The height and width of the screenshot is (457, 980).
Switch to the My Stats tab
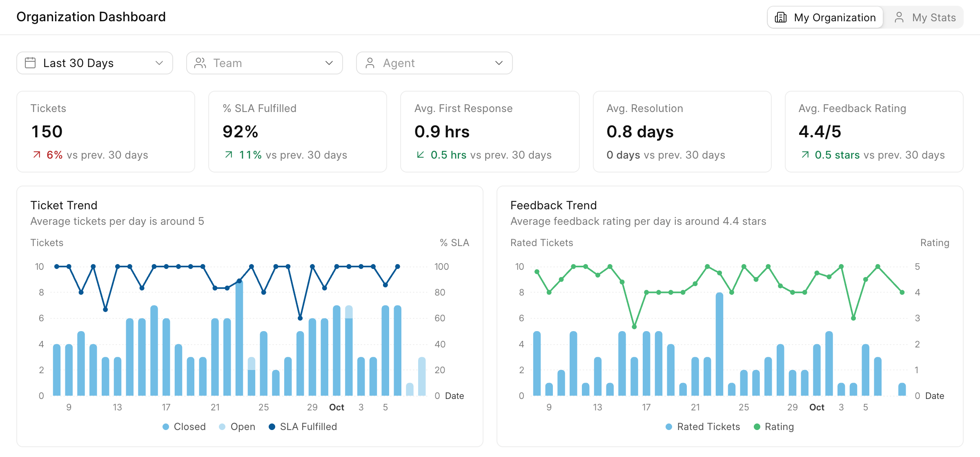924,18
